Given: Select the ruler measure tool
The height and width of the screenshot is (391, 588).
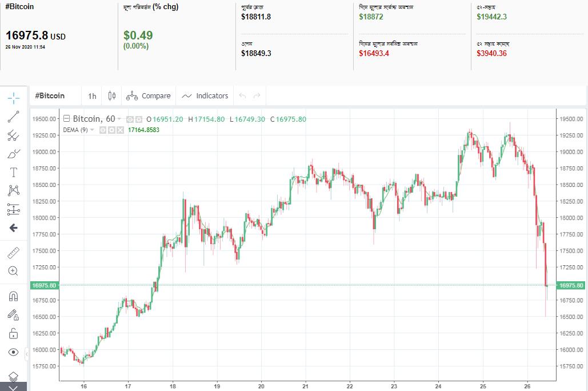Looking at the screenshot, I should [14, 253].
